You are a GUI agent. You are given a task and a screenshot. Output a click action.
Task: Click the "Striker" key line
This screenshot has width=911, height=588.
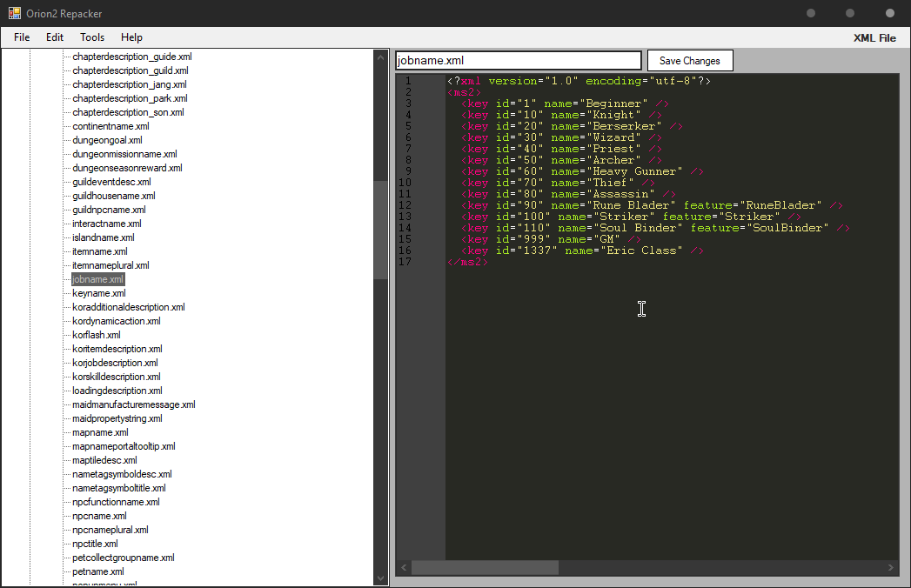tap(632, 217)
